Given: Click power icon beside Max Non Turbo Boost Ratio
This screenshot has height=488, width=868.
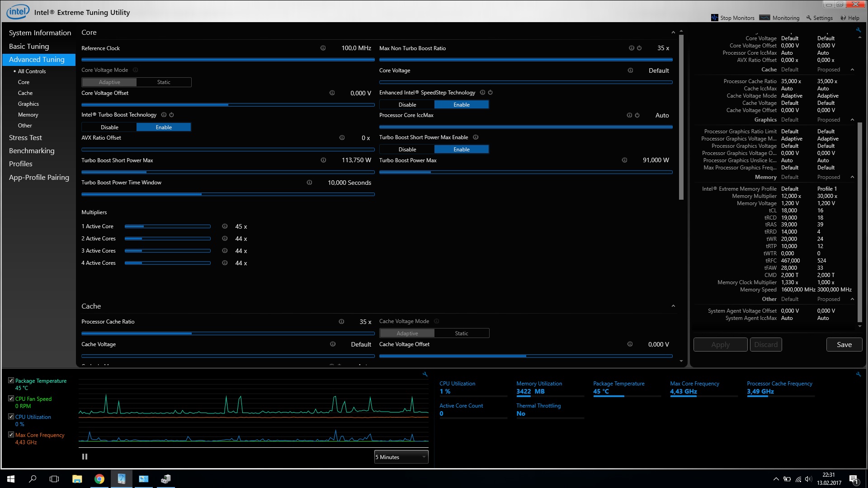Looking at the screenshot, I should point(639,48).
